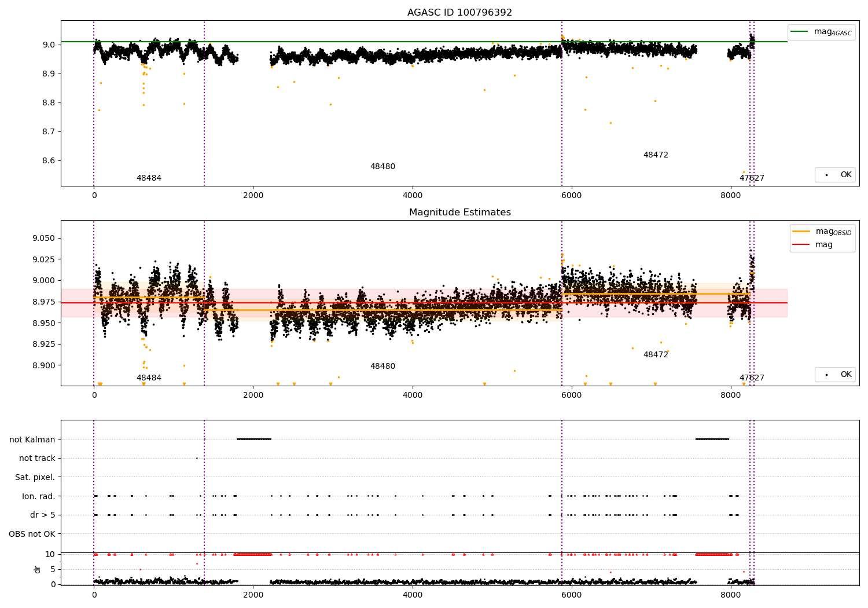This screenshot has width=868, height=608.
Task: Click obsid label '48480' in Magnitude Estimates plot
Action: (382, 367)
